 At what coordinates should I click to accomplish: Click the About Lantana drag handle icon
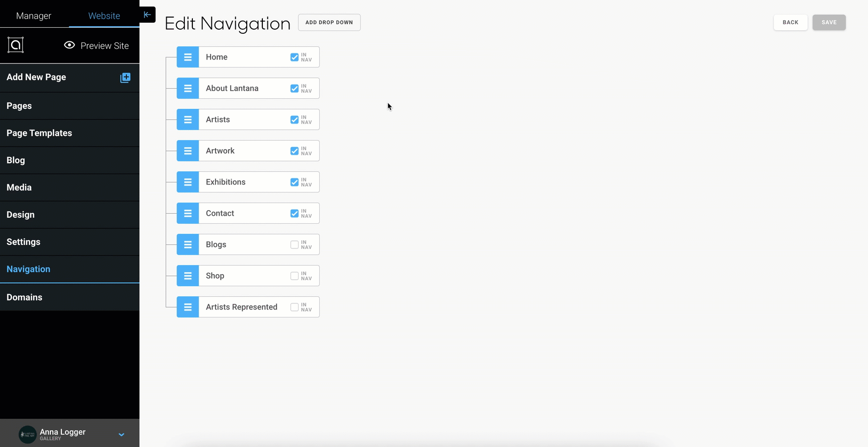click(188, 88)
